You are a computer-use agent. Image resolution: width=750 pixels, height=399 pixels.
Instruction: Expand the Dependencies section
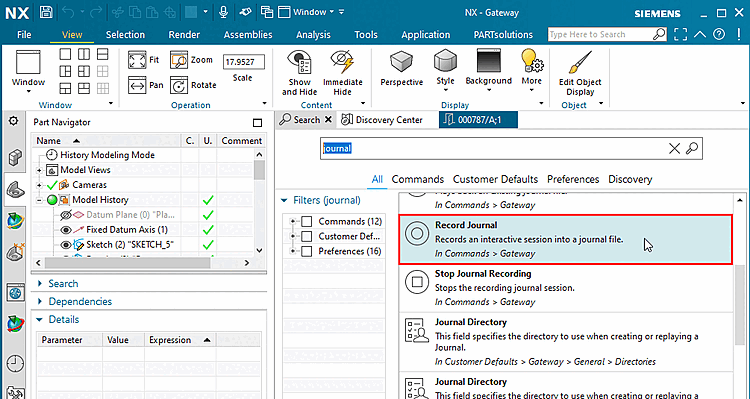point(80,301)
